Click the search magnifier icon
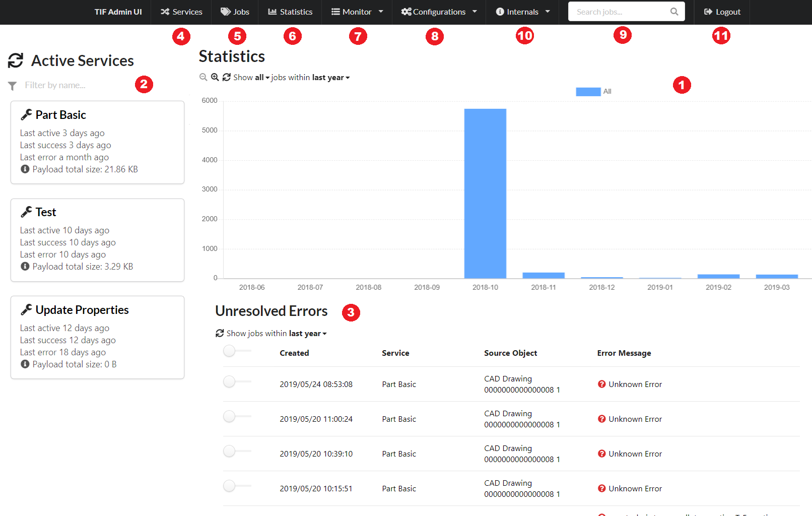The height and width of the screenshot is (516, 812). point(674,12)
